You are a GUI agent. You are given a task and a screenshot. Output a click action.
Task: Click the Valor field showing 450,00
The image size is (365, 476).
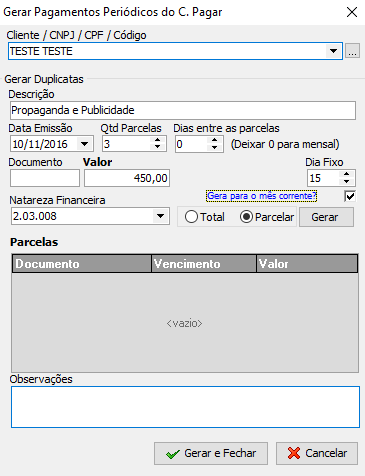127,178
